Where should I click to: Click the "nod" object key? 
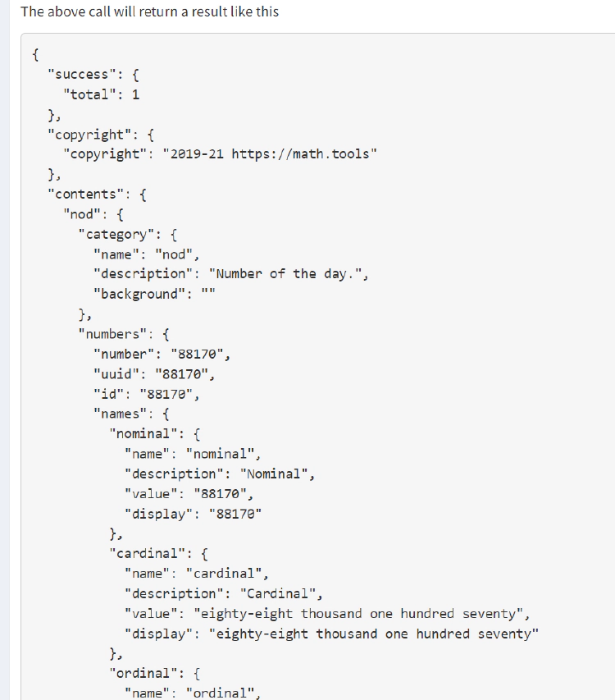82,214
